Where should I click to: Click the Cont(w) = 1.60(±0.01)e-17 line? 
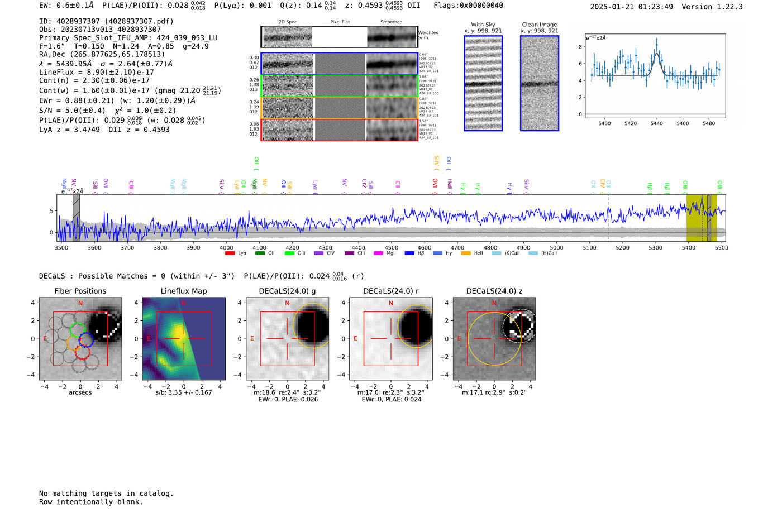click(130, 90)
